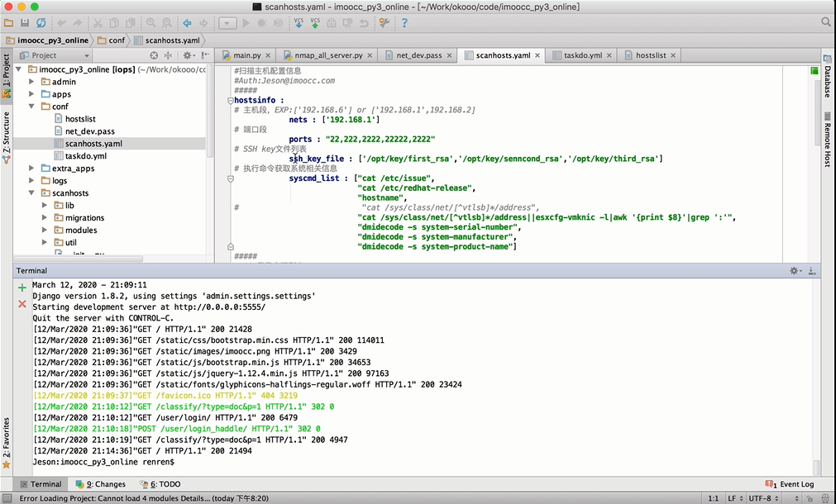Click the Open folder toolbar icon
The width and height of the screenshot is (836, 504).
(8, 23)
